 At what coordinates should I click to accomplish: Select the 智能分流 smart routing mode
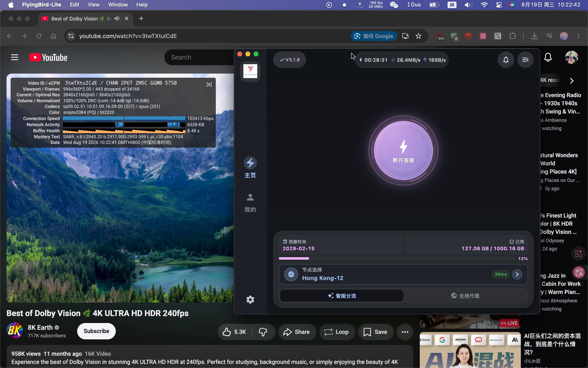coord(342,296)
